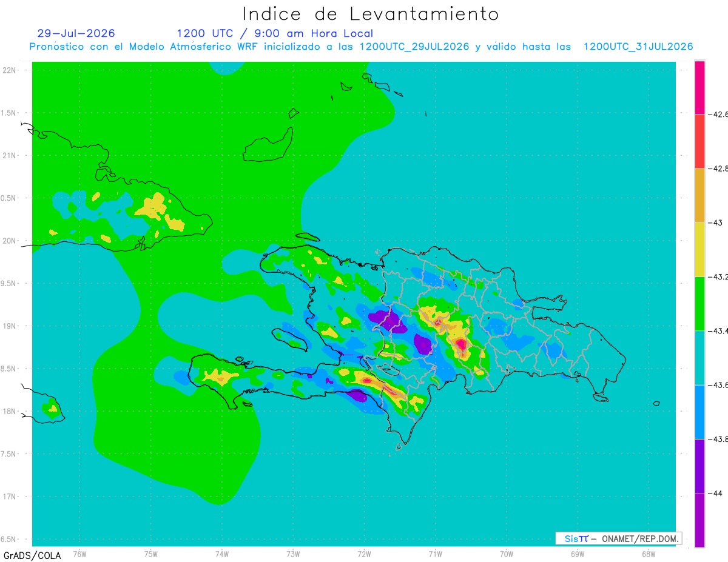Click legend value '-42.6'
The width and height of the screenshot is (728, 562).
pos(718,114)
